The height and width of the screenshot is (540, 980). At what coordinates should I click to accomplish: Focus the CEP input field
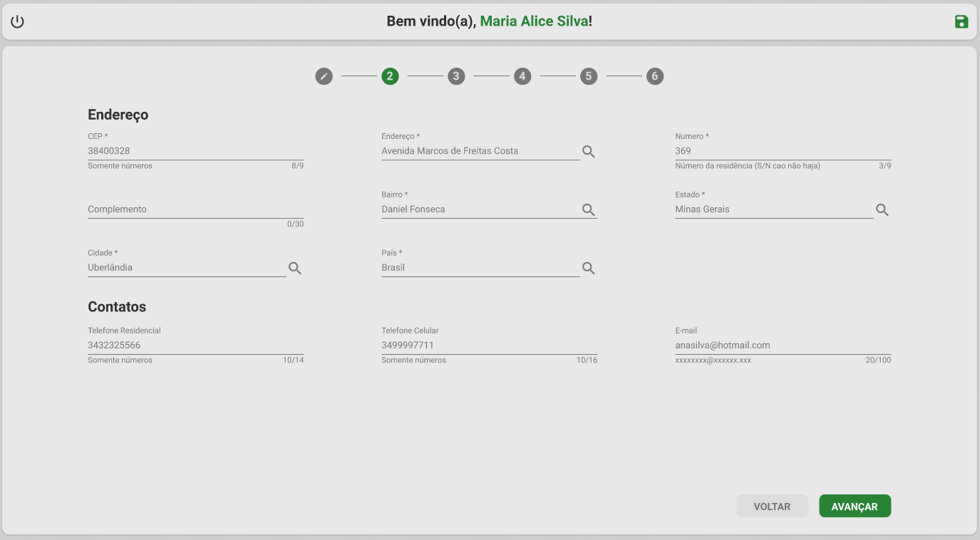195,151
